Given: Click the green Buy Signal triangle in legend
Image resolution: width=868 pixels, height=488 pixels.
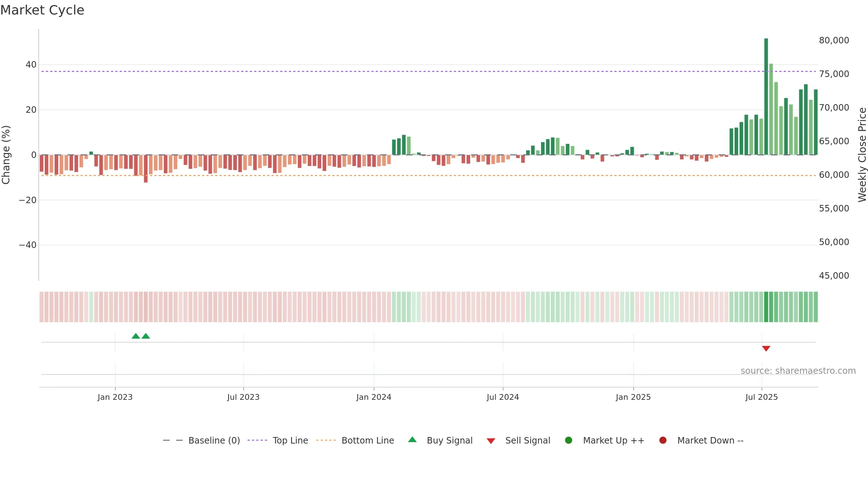Looking at the screenshot, I should pyautogui.click(x=412, y=440).
